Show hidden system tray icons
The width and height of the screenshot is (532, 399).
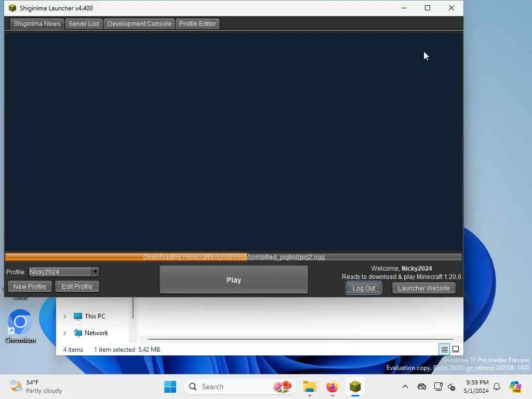tap(405, 387)
